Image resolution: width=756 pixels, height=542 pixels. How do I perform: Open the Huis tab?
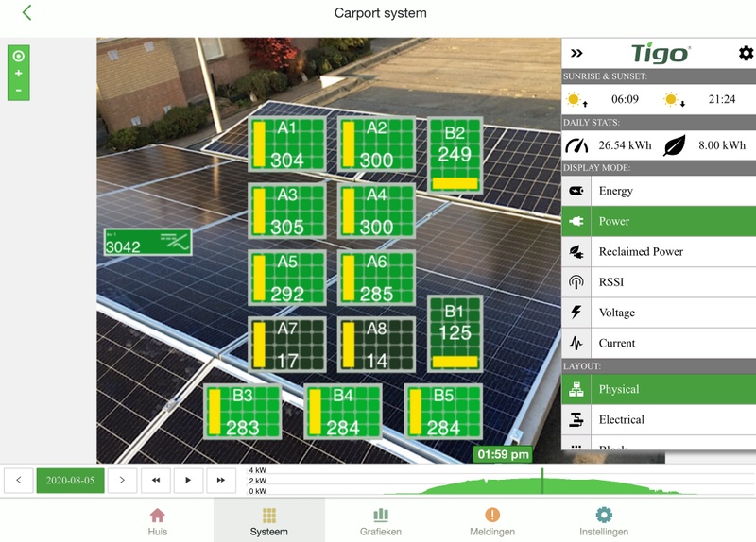158,521
